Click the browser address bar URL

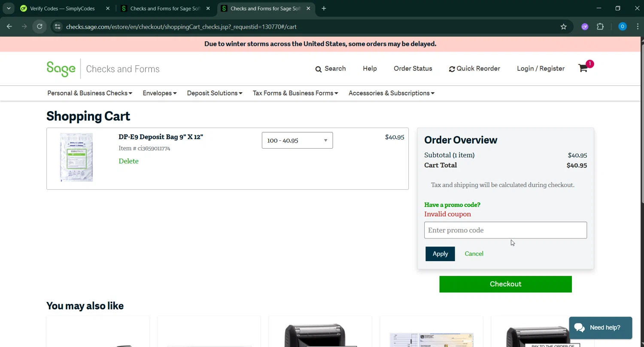tap(181, 27)
